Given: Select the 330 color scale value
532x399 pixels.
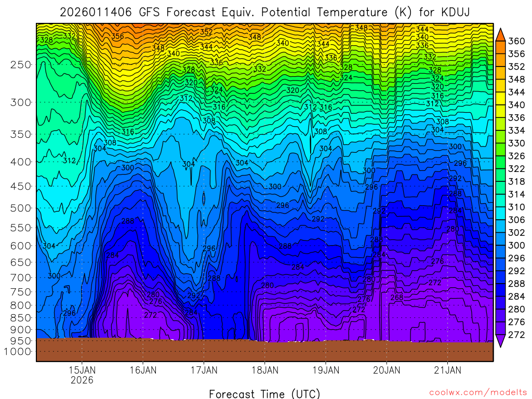Looking at the screenshot, I should (x=516, y=143).
